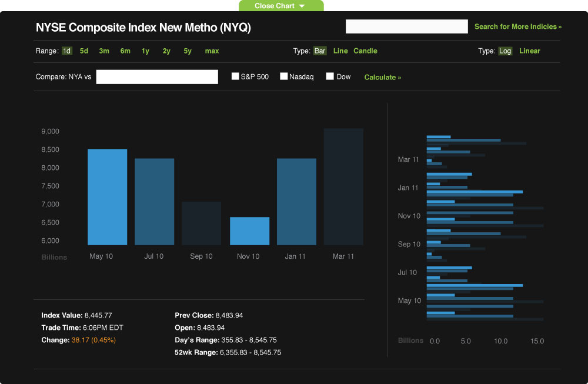Set chart range to 1y
The height and width of the screenshot is (384, 588).
tap(145, 51)
